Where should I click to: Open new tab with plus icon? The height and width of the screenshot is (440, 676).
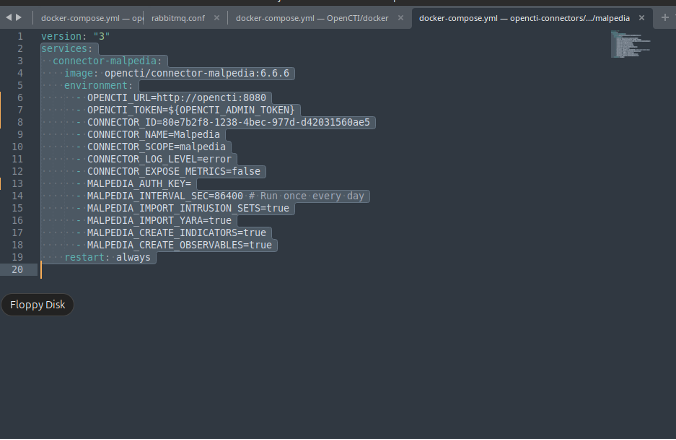click(665, 18)
